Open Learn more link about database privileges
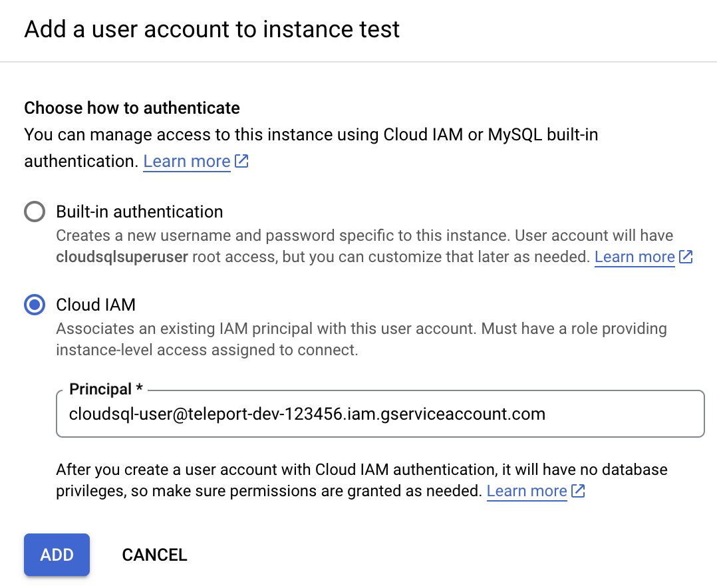 point(526,491)
